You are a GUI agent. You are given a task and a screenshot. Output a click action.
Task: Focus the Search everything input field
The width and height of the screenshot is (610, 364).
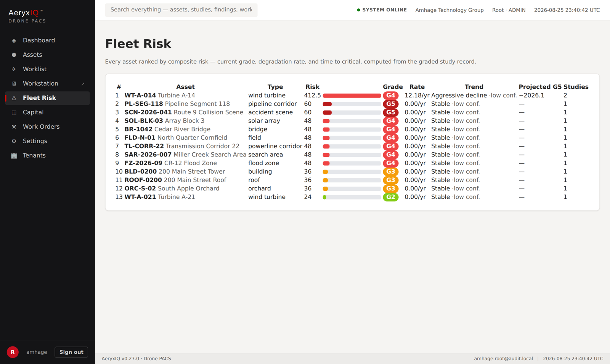(x=181, y=10)
